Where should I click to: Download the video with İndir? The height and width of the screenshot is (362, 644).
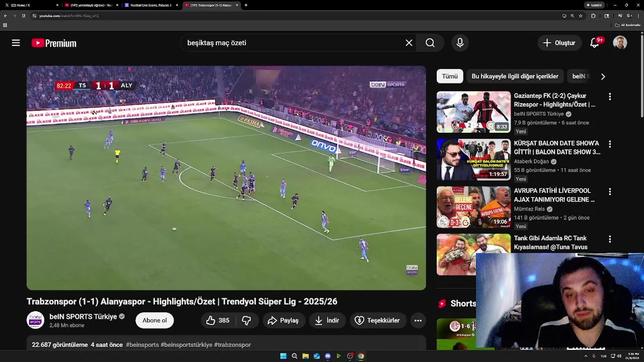[x=327, y=320]
